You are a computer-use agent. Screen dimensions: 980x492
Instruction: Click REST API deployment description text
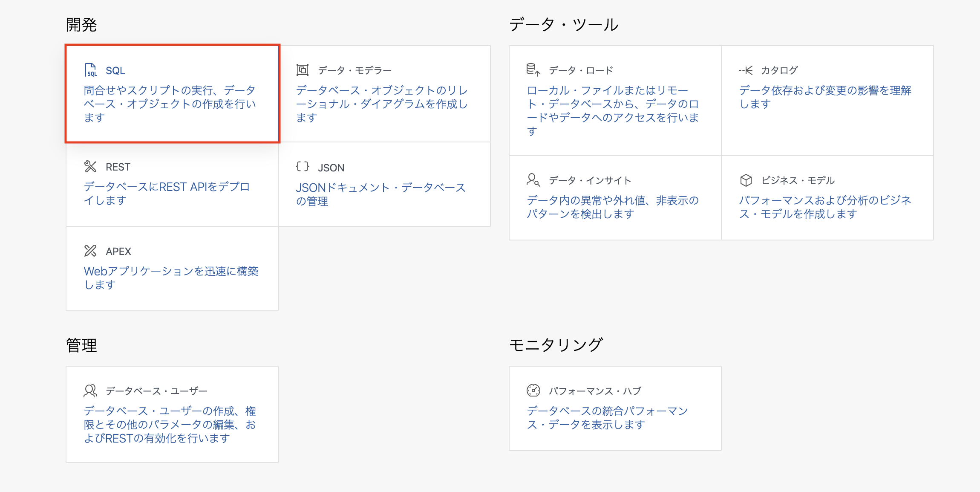click(167, 193)
